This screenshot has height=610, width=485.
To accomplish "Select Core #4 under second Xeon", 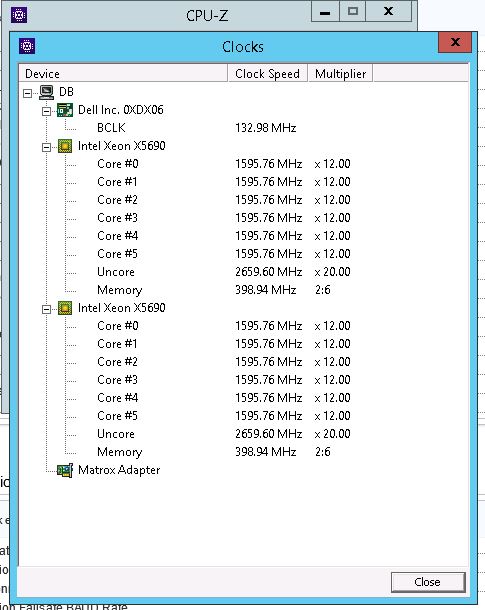I will tap(118, 398).
